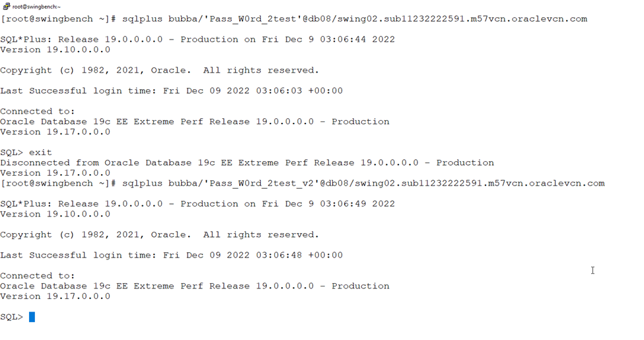Screen dimensions: 644x340
Task: Click SQL*Plus Release line dated 03:06:49
Action: click(197, 204)
